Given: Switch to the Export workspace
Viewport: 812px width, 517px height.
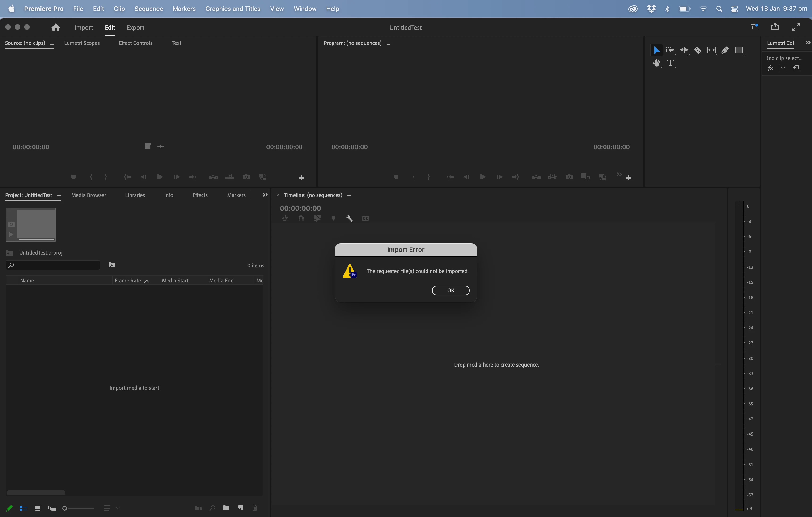Looking at the screenshot, I should coord(135,28).
